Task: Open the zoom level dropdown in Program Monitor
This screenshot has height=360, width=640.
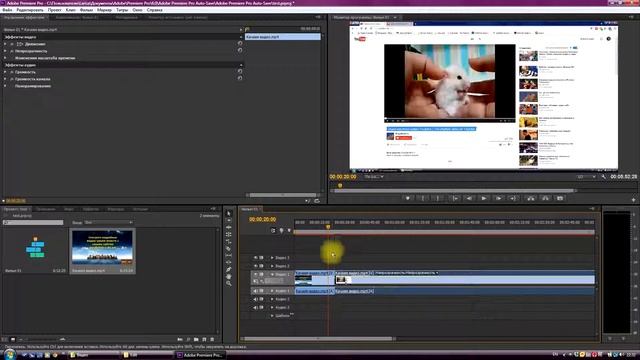Action: click(x=373, y=177)
